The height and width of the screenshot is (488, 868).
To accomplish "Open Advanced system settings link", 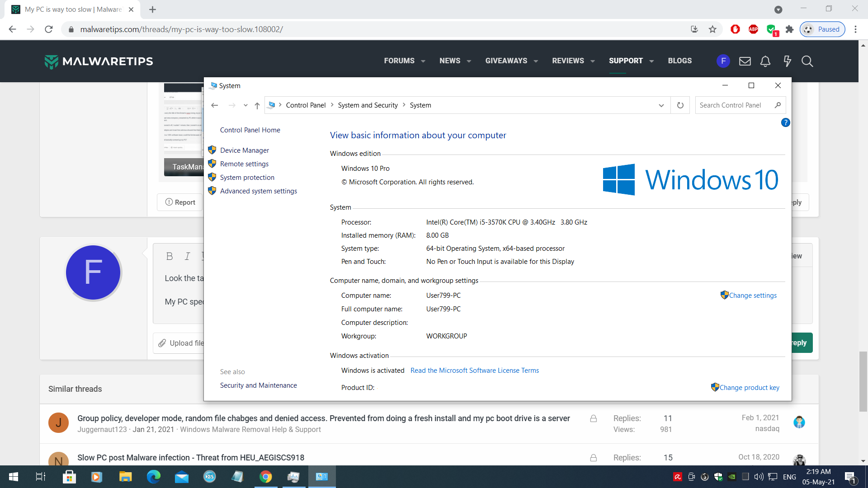I will [x=258, y=191].
